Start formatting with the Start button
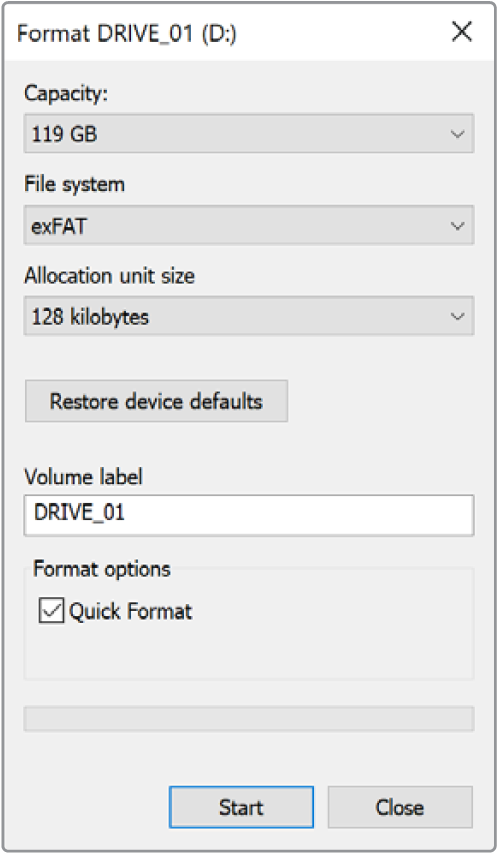 (x=241, y=807)
